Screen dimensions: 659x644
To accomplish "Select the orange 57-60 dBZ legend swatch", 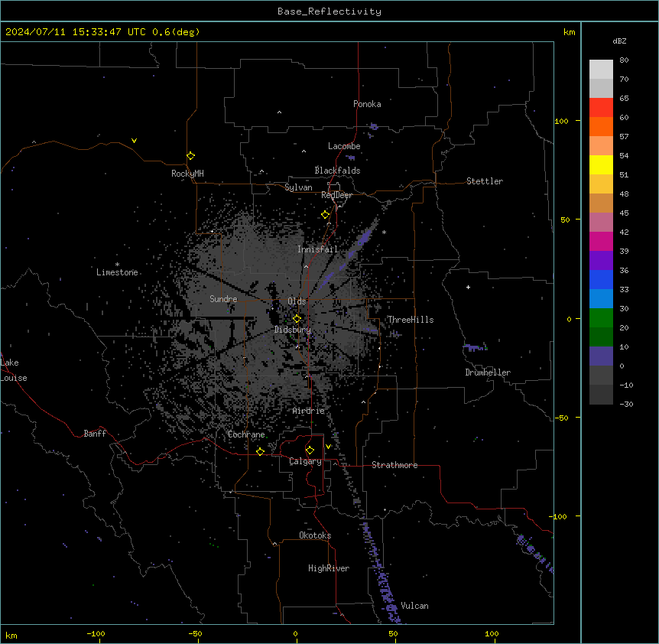I will coord(601,126).
